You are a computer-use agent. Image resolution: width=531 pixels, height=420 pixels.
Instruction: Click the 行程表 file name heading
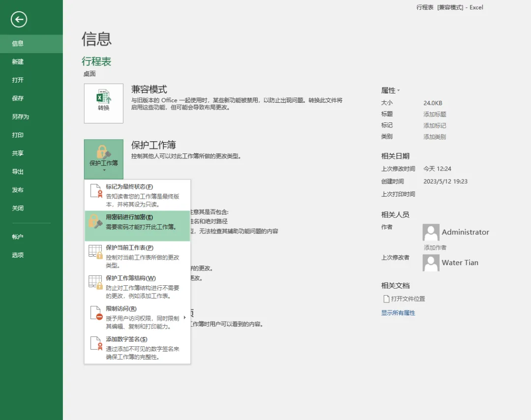(x=96, y=61)
